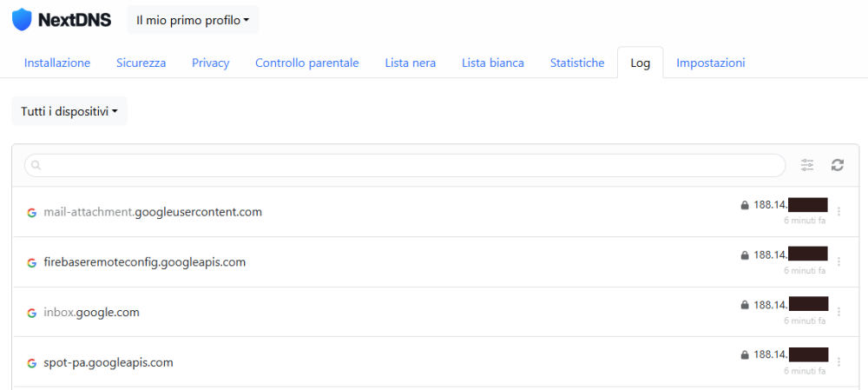Open the Sicurezza tab
Screen dimensions: 868x390
click(141, 63)
